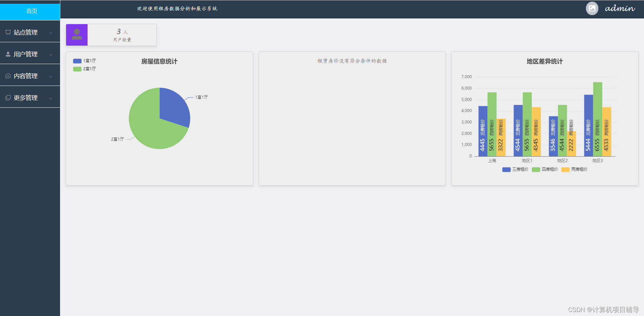Expand the 更多管理 chevron
644x316 pixels.
[x=51, y=98]
